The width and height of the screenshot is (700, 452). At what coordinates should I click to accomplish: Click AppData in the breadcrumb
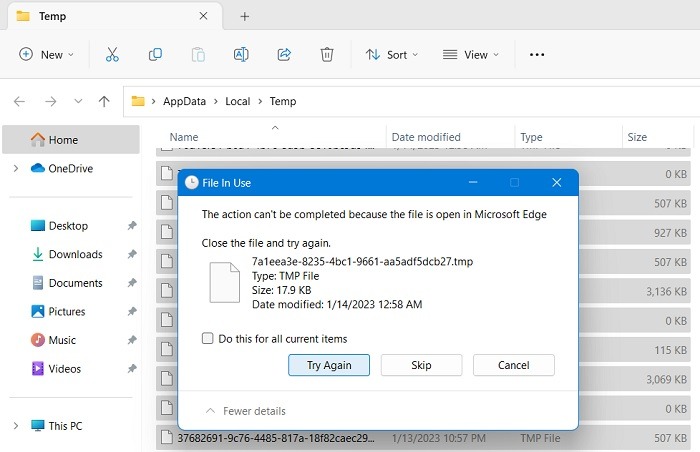[184, 101]
